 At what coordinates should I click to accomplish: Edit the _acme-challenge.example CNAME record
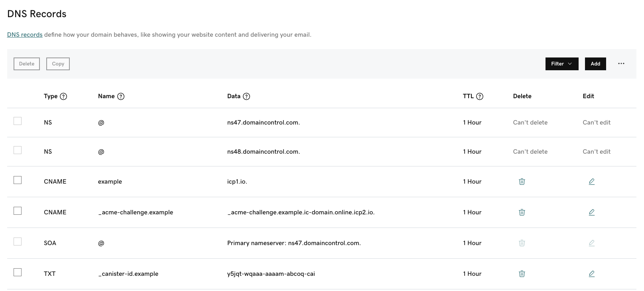592,212
